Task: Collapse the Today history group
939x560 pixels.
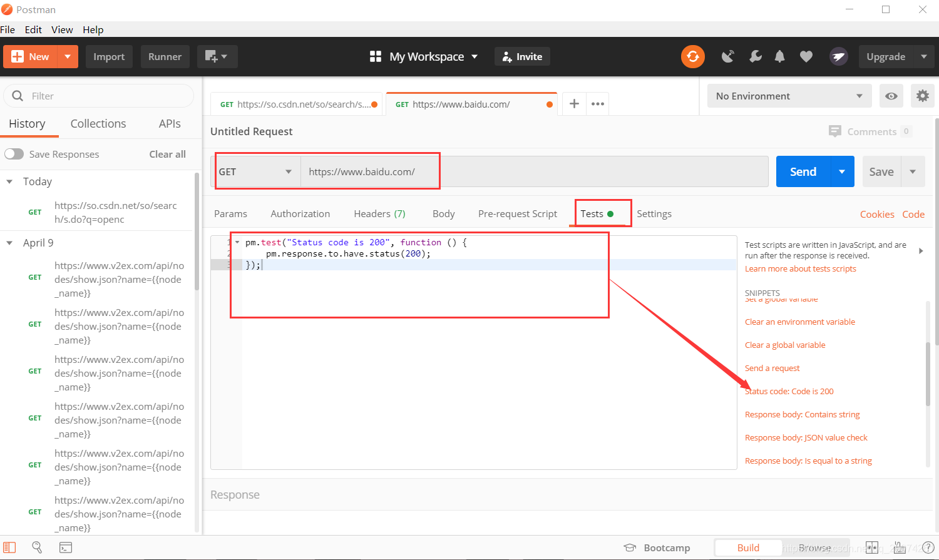Action: coord(9,181)
